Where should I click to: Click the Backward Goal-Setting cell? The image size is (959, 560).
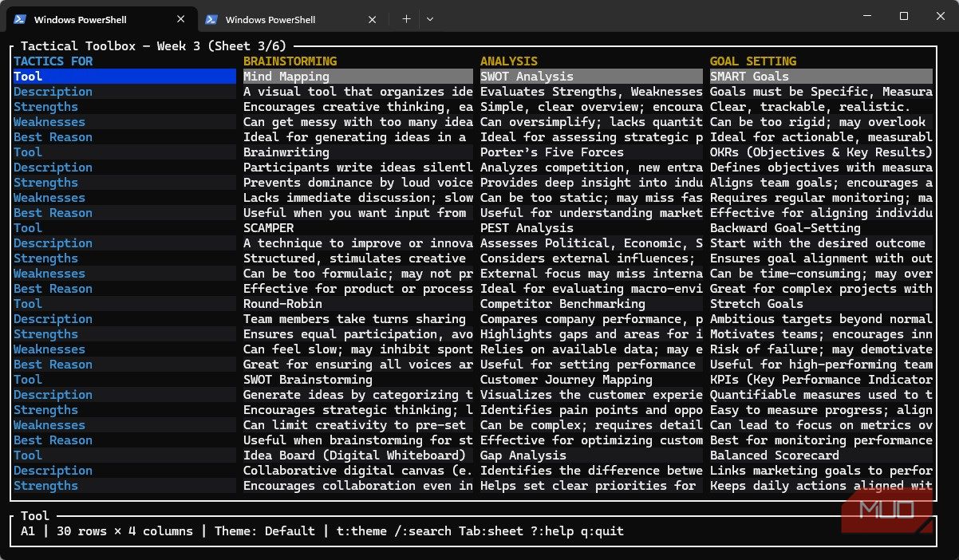821,228
